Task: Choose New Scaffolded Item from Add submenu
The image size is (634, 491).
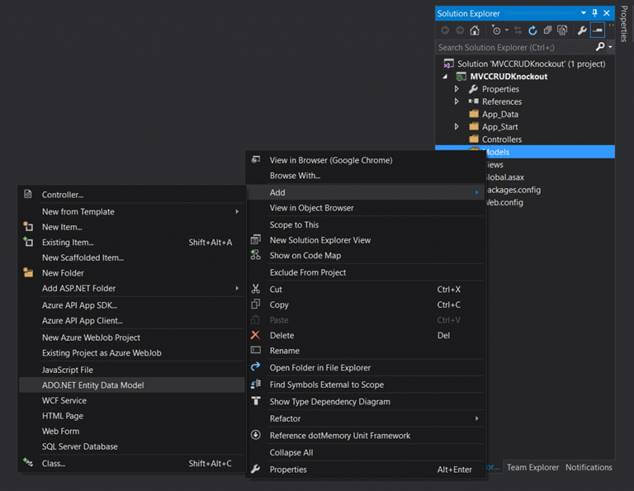Action: pos(83,257)
